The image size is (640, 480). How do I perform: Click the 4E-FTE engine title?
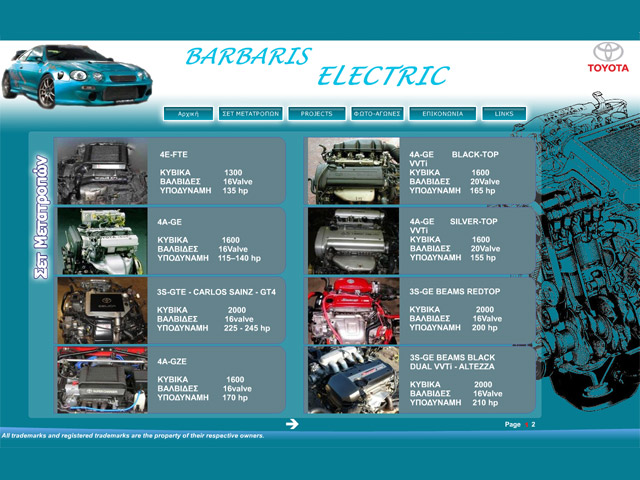tap(174, 155)
